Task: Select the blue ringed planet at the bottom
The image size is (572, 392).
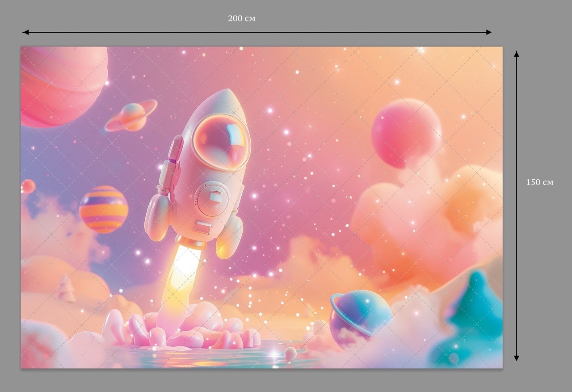Action: click(x=360, y=315)
